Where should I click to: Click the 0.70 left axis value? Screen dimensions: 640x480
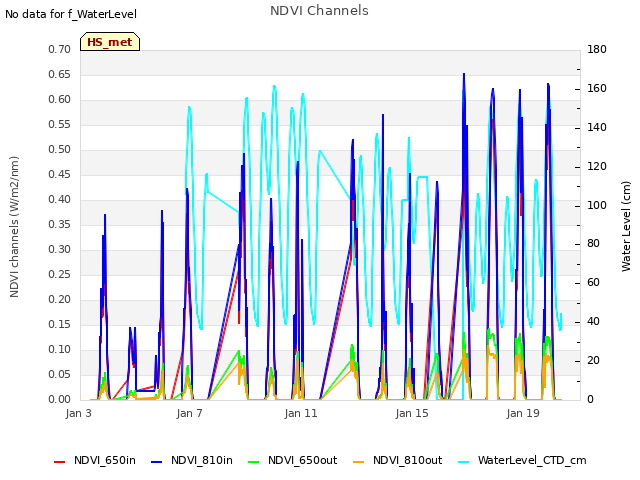(x=60, y=49)
